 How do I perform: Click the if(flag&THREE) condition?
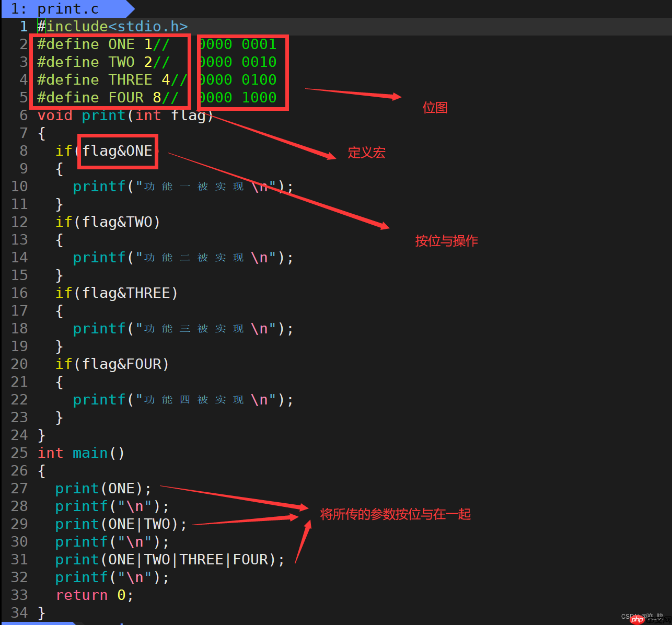(x=117, y=293)
